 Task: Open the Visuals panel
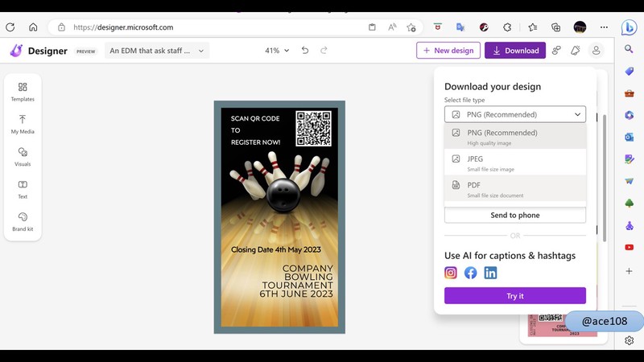pos(23,156)
